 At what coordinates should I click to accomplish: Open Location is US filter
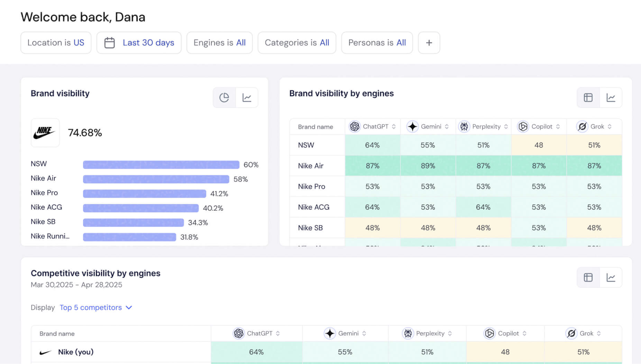(56, 43)
